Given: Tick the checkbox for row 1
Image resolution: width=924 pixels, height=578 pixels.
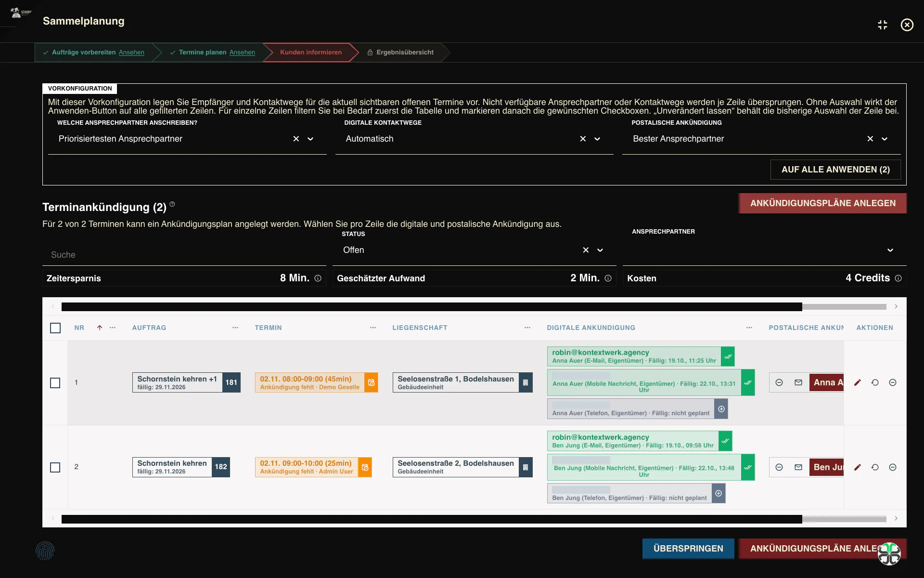Looking at the screenshot, I should (x=55, y=383).
